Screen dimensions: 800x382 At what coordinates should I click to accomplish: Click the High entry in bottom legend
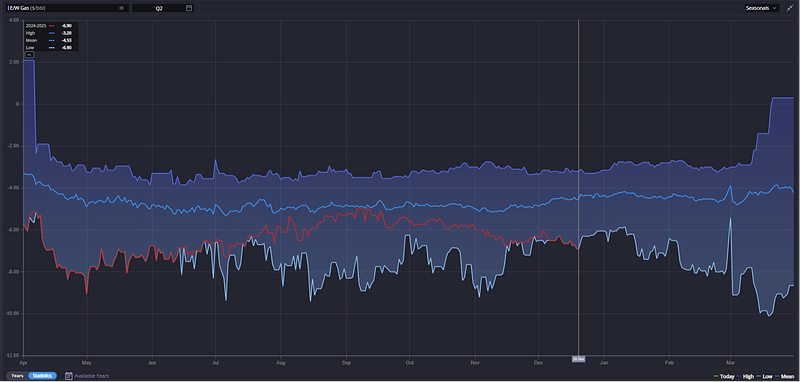745,376
